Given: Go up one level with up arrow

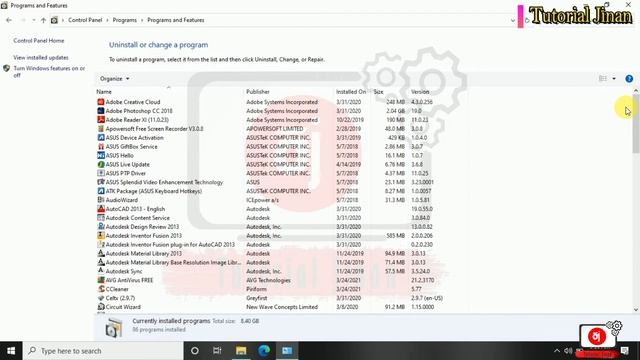Looking at the screenshot, I should tap(43, 20).
